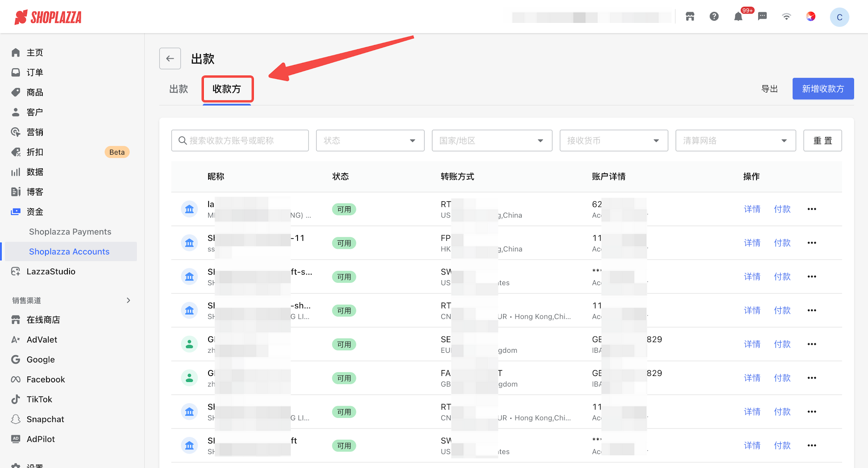Open LazzaStudio in the sidebar

51,272
